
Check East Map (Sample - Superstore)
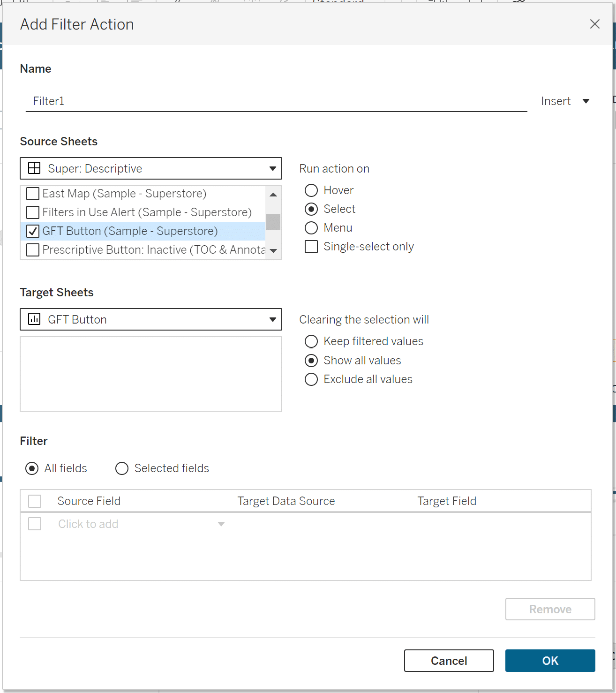pyautogui.click(x=33, y=194)
